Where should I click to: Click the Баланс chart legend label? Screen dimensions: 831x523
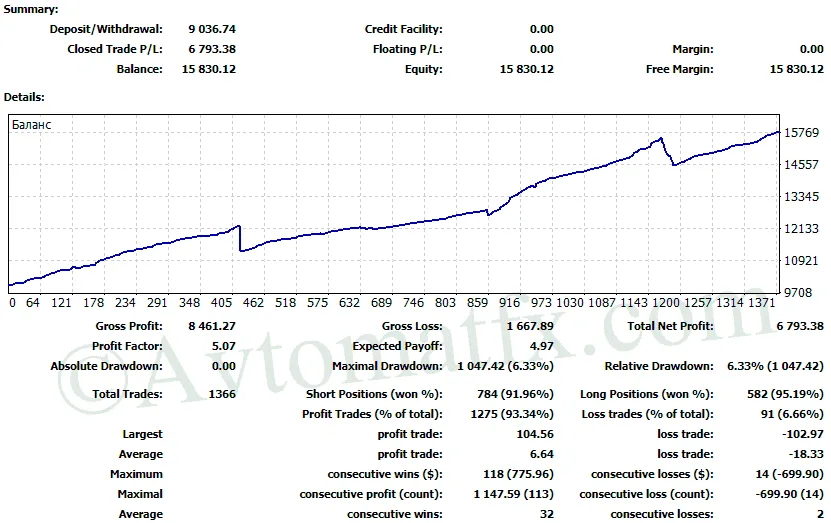click(x=32, y=125)
